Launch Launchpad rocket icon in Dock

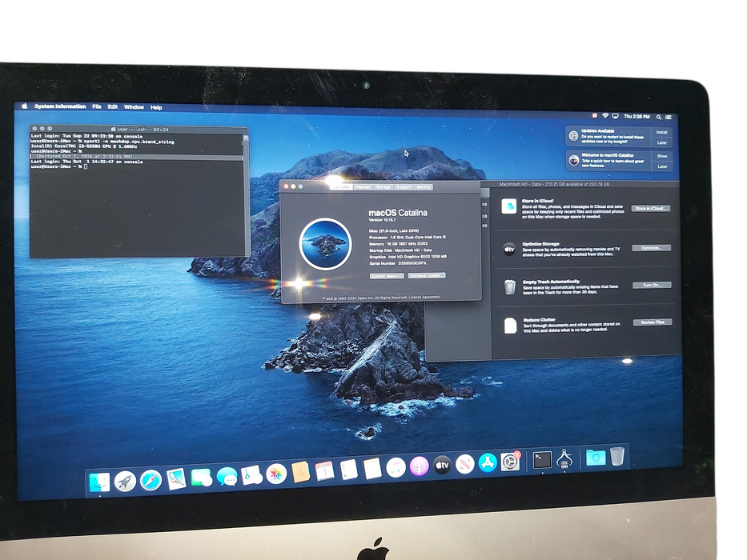125,481
